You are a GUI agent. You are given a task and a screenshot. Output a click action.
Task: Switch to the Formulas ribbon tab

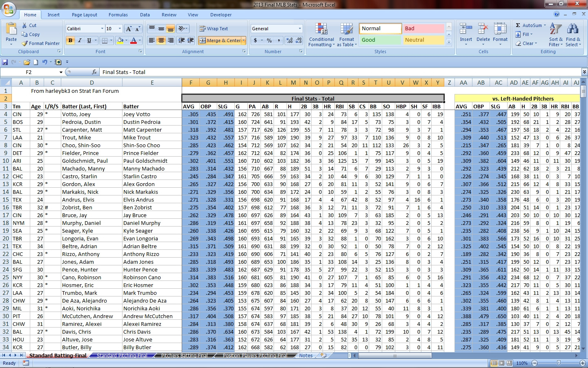[118, 15]
